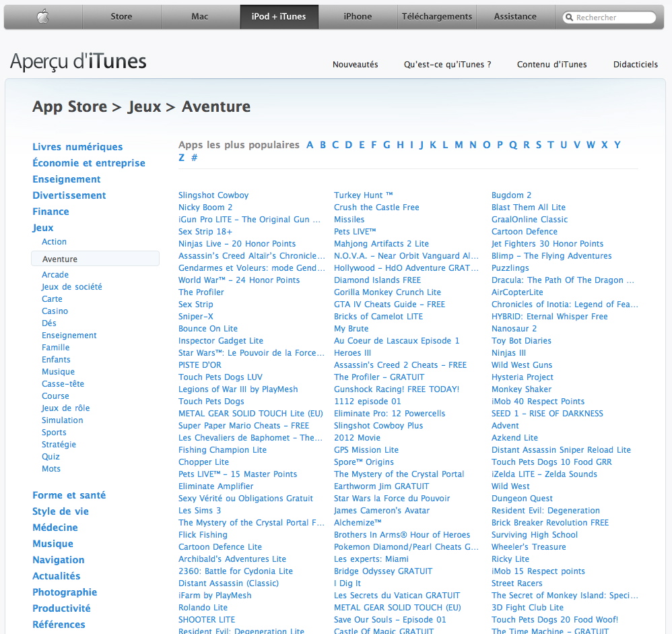This screenshot has height=634, width=672.
Task: Open the Earthworm Jim GRATUIT app
Action: click(x=381, y=486)
